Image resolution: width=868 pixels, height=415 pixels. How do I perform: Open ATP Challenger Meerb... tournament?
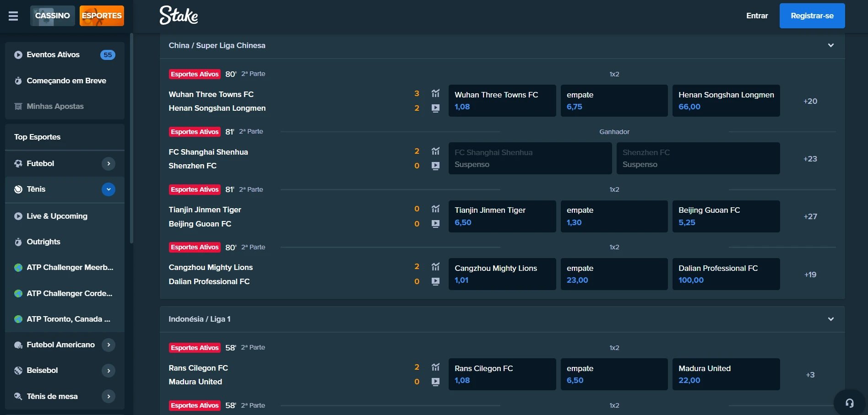(x=65, y=267)
